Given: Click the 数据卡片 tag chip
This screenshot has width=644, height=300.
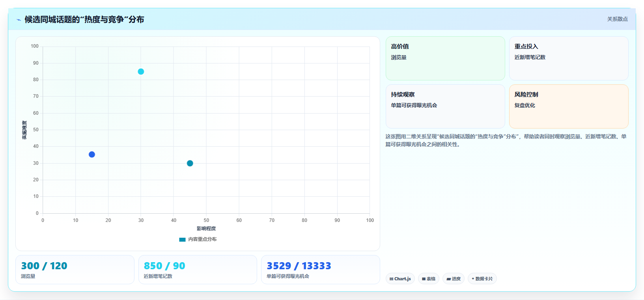Looking at the screenshot, I should (x=482, y=279).
